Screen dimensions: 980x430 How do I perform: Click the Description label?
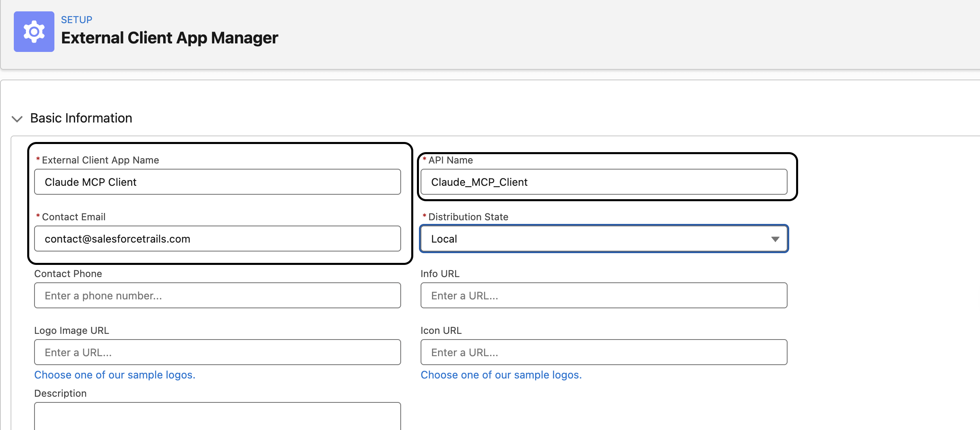(60, 393)
